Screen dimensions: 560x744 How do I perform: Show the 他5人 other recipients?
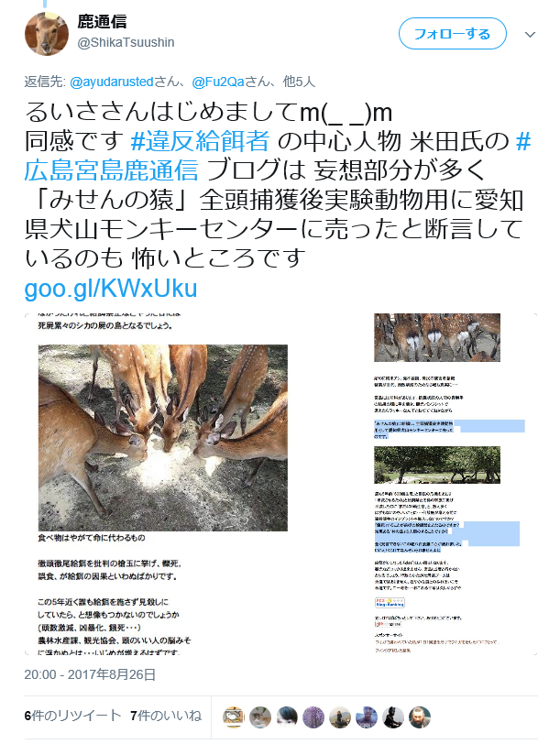[299, 82]
